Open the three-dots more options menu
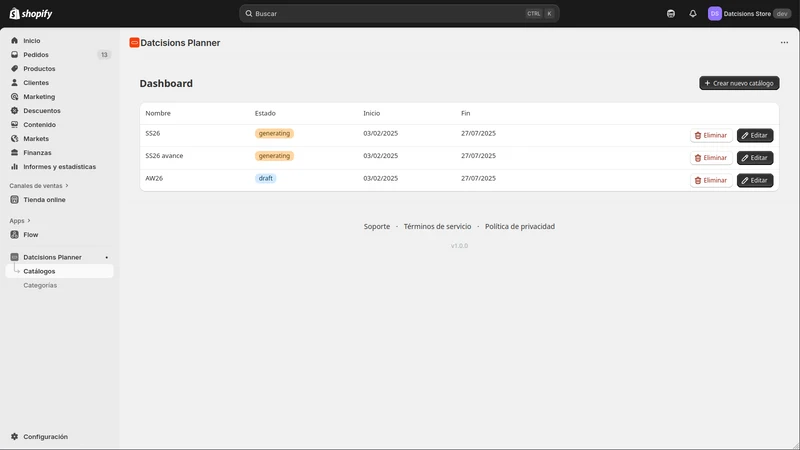The height and width of the screenshot is (450, 800). 784,43
